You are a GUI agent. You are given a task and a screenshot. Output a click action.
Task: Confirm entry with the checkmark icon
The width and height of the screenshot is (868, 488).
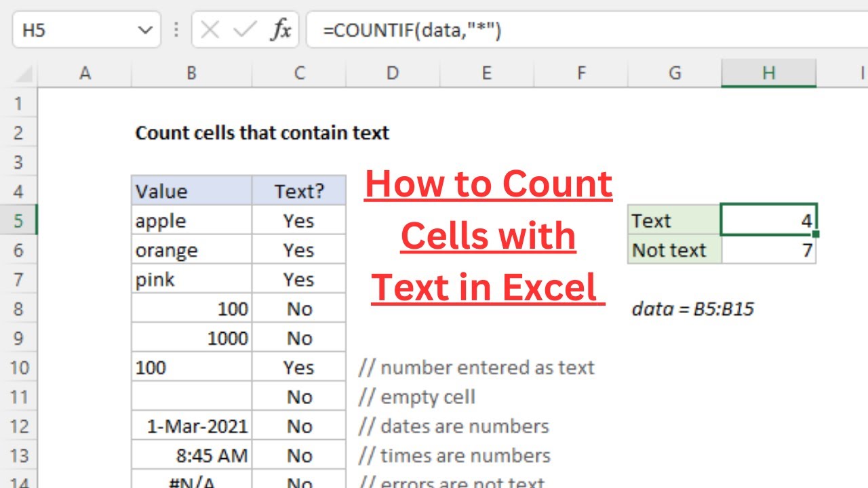(243, 30)
